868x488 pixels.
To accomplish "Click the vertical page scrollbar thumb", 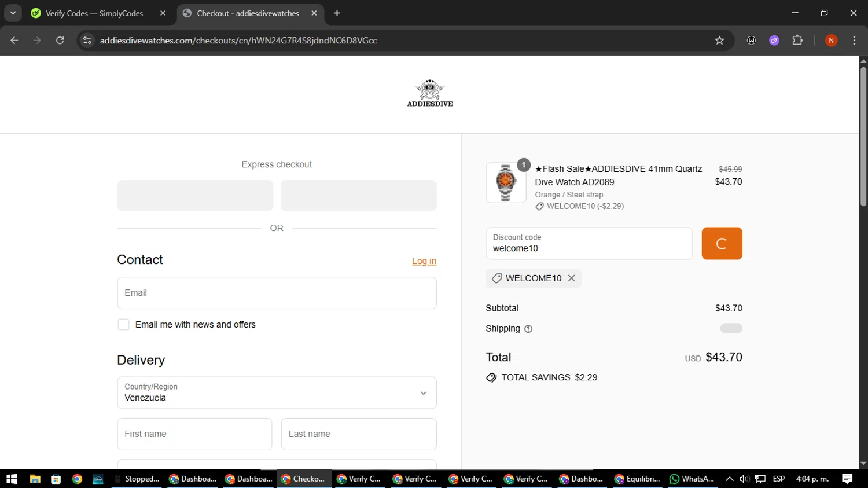I will click(x=863, y=137).
